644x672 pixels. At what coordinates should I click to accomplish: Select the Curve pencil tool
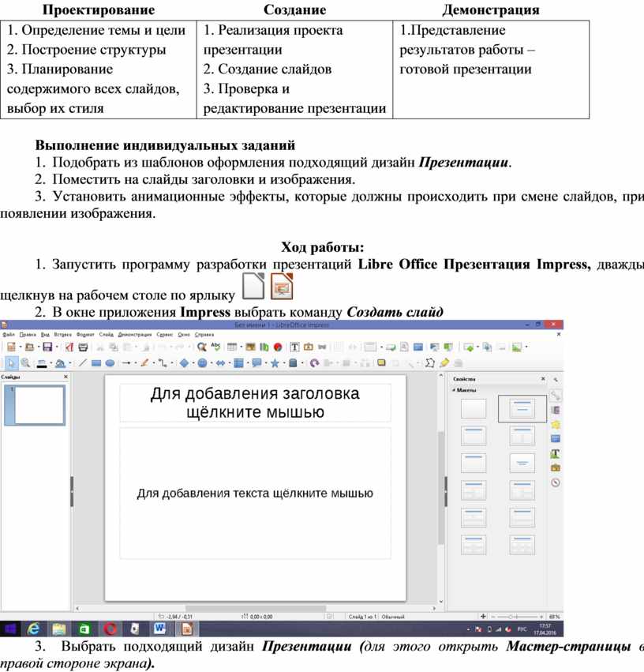144,363
